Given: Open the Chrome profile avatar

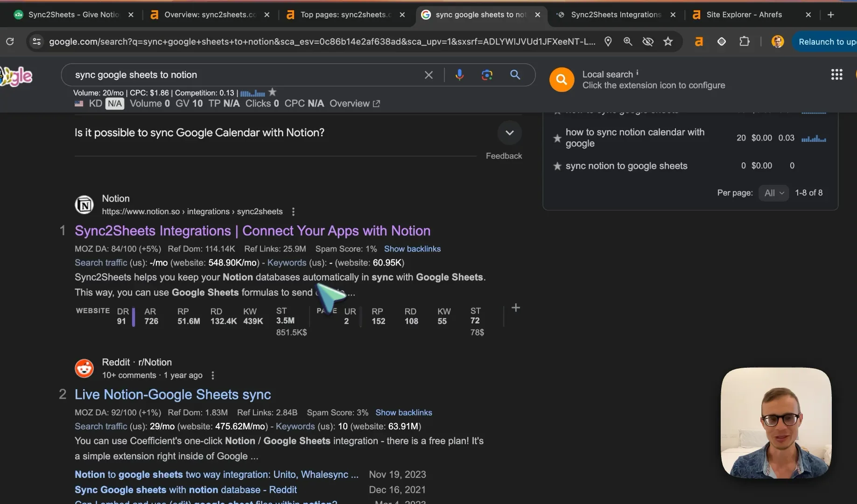Looking at the screenshot, I should coord(778,42).
